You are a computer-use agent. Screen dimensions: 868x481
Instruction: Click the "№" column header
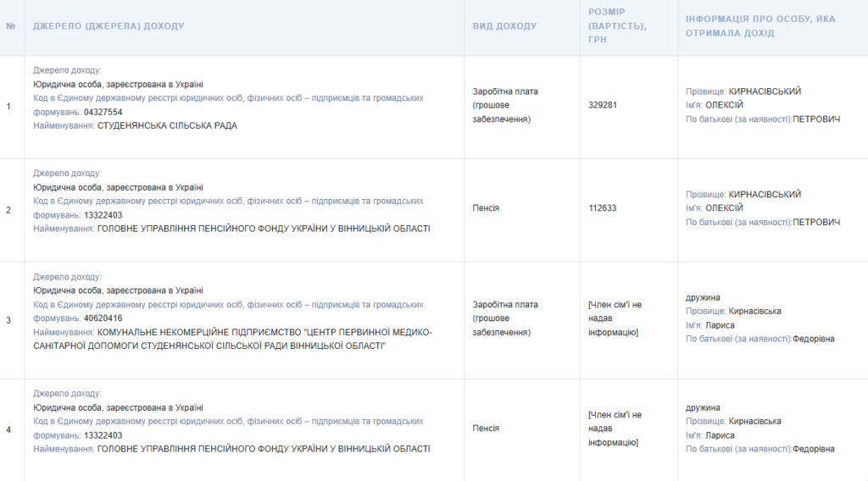11,26
